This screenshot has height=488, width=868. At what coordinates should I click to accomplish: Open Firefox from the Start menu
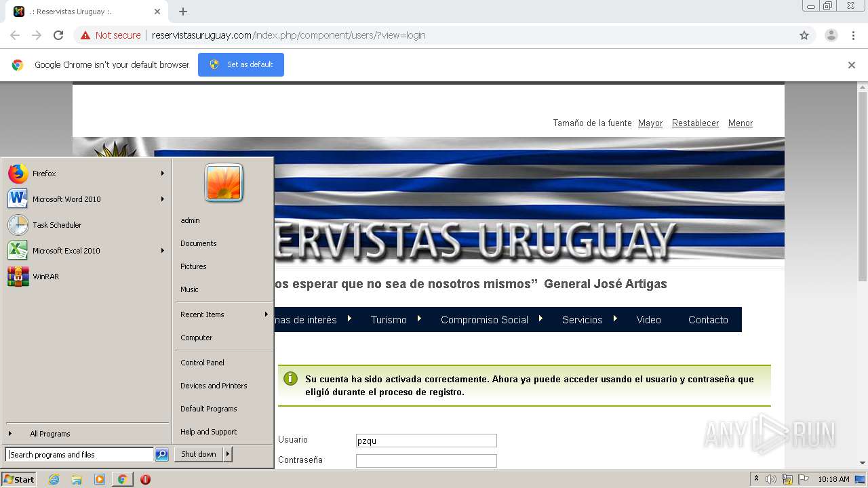pyautogui.click(x=44, y=174)
